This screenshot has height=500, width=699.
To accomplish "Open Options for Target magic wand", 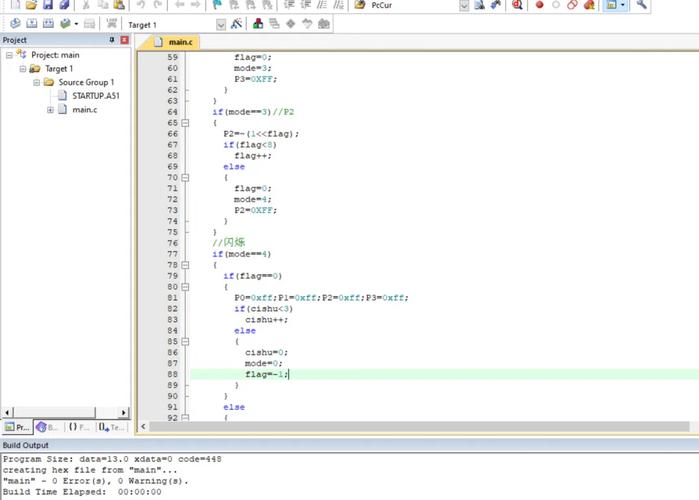I will (235, 23).
